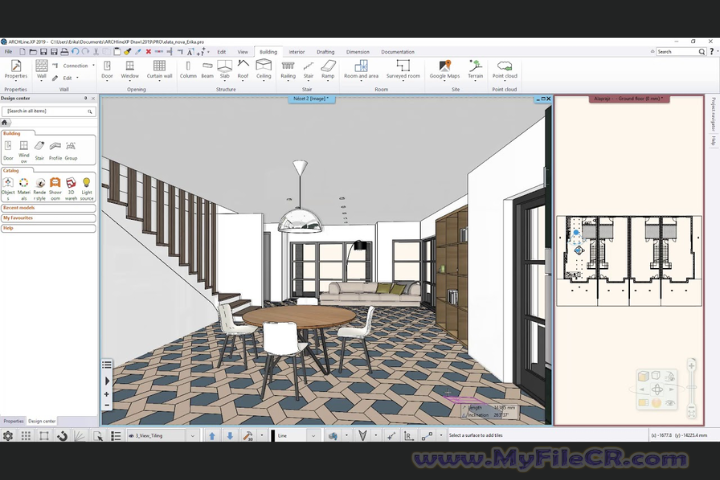Click zoom out minus in 3D view
This screenshot has height=480, width=720.
tap(107, 405)
